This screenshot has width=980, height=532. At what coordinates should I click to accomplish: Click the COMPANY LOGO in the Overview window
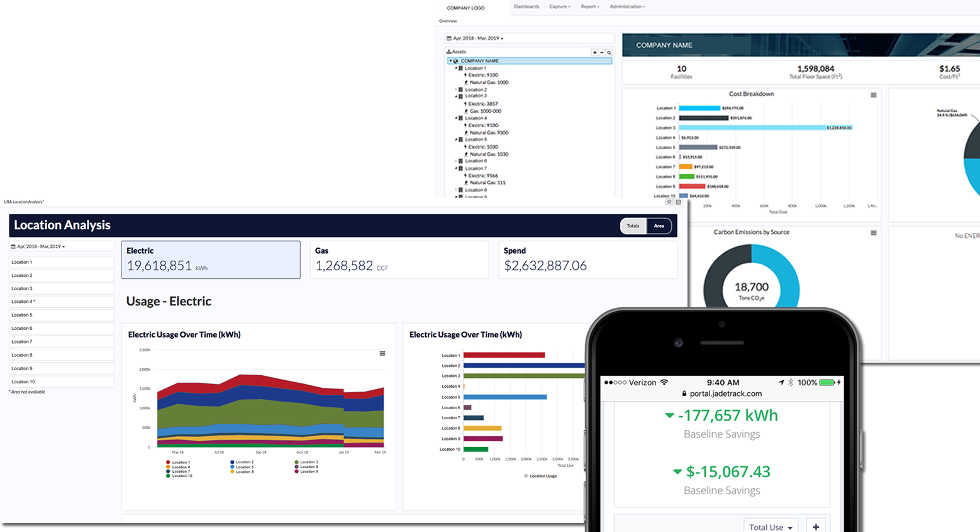point(465,8)
